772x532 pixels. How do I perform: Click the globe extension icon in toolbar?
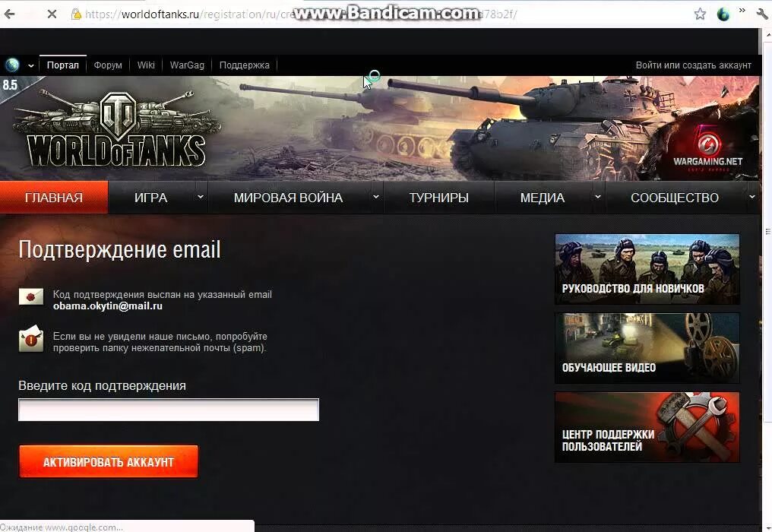coord(723,14)
